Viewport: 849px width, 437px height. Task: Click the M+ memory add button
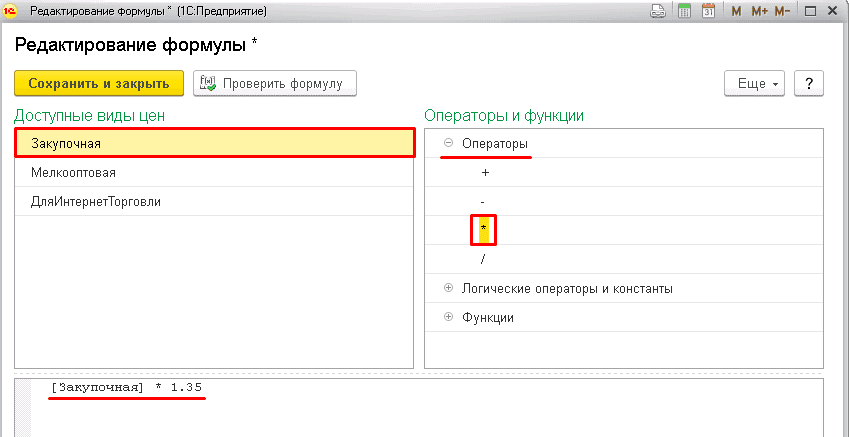coord(759,12)
